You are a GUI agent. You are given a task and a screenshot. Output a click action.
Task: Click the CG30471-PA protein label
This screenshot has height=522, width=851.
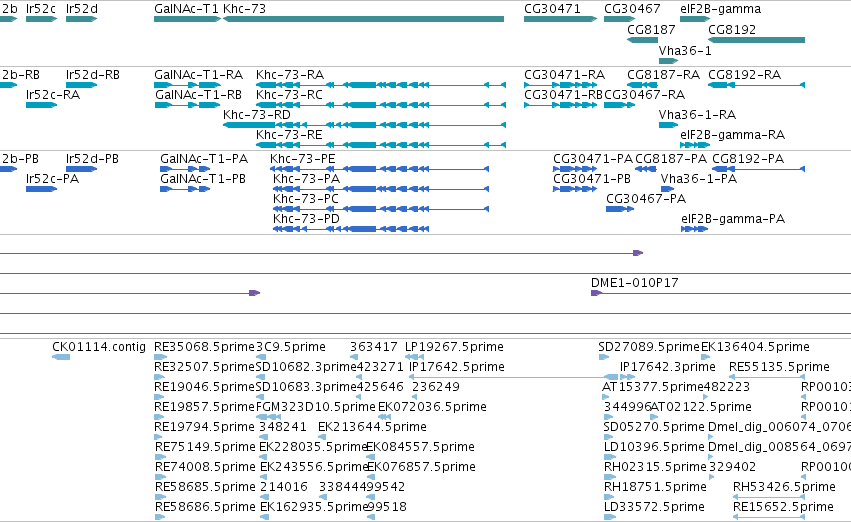click(593, 158)
